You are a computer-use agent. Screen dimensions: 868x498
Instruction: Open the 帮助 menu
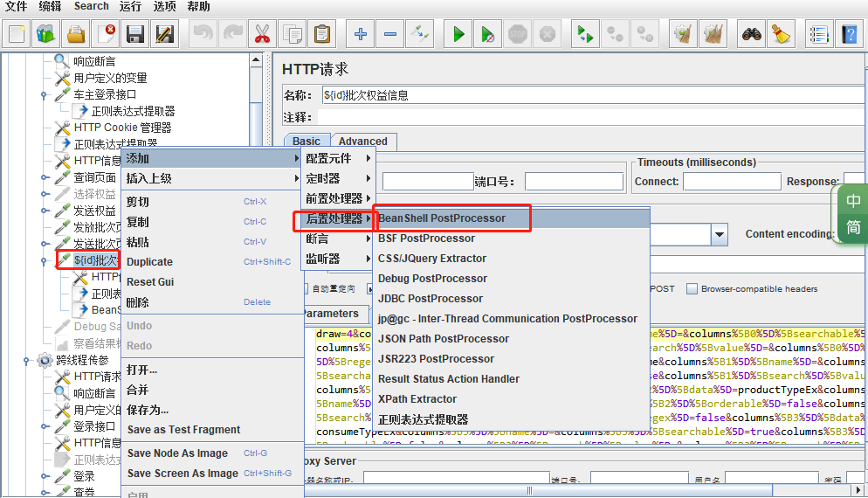[199, 7]
